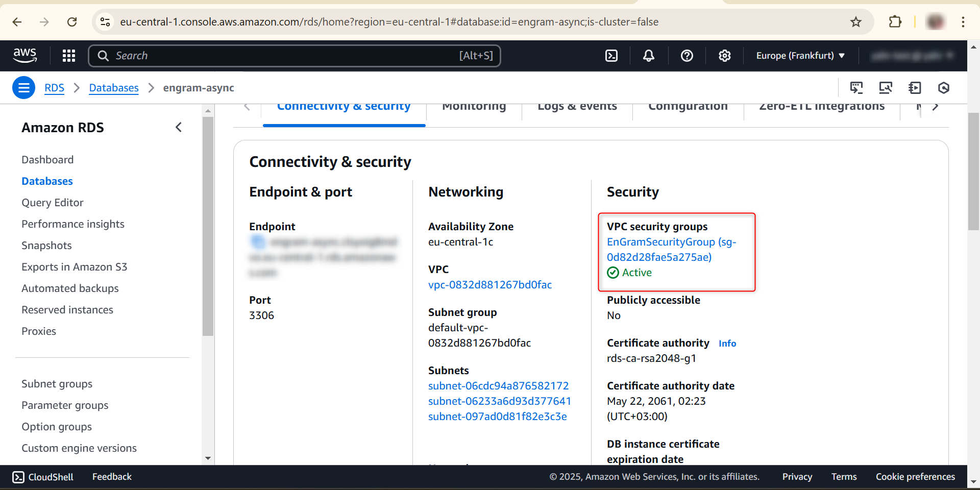Image resolution: width=980 pixels, height=490 pixels.
Task: Launch CloudShell from the top navigation bar
Action: click(611, 56)
